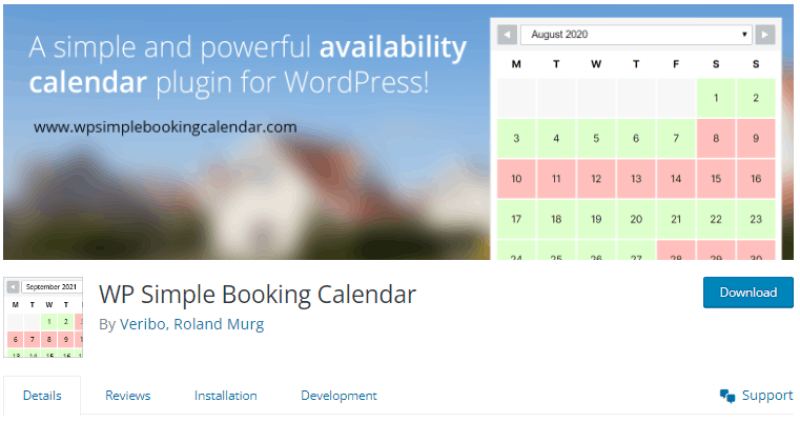Select day 5 in the August calendar
This screenshot has width=800, height=422.
click(596, 138)
